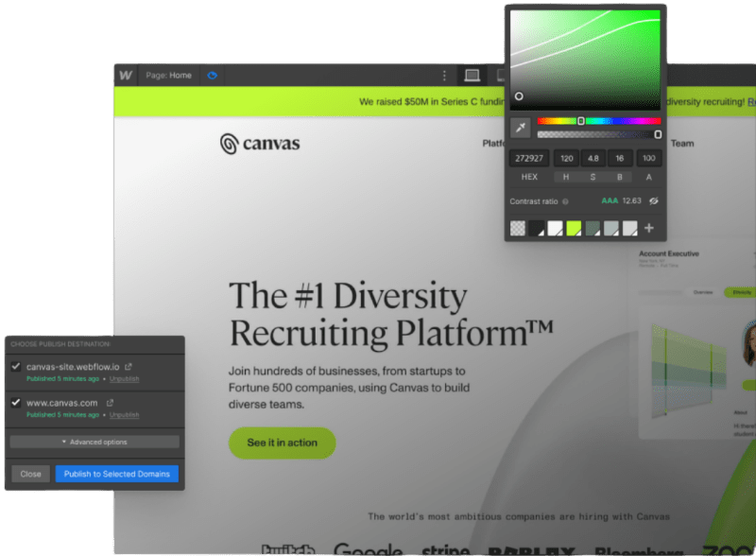
Task: Open canvas-site.webflow.io external link icon
Action: click(x=129, y=367)
